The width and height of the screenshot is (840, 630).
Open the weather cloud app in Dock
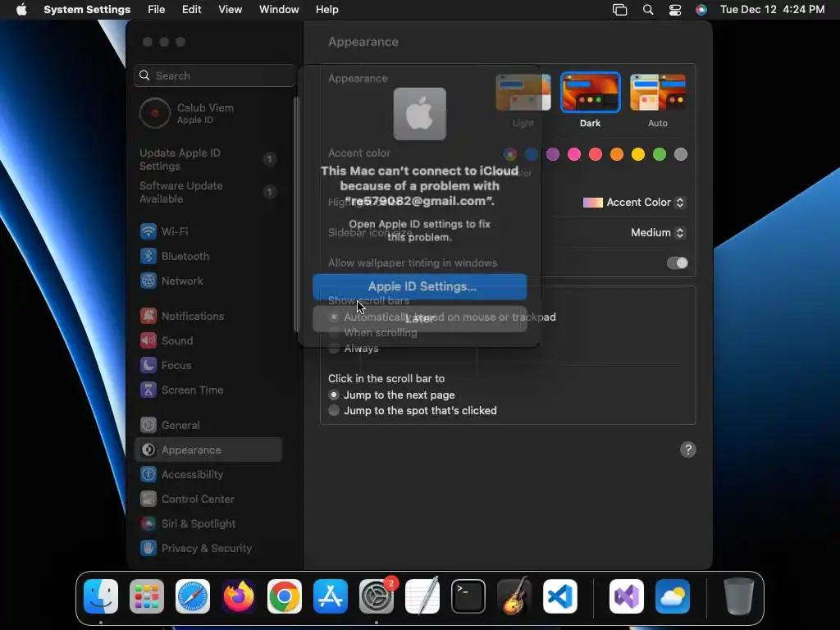click(673, 596)
